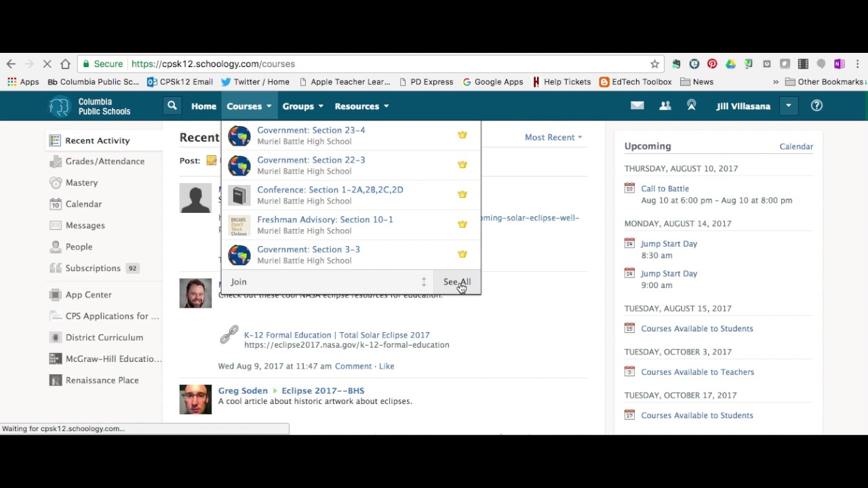Click the crown icon beside Freshman Advisory
The height and width of the screenshot is (488, 868).
tap(462, 224)
